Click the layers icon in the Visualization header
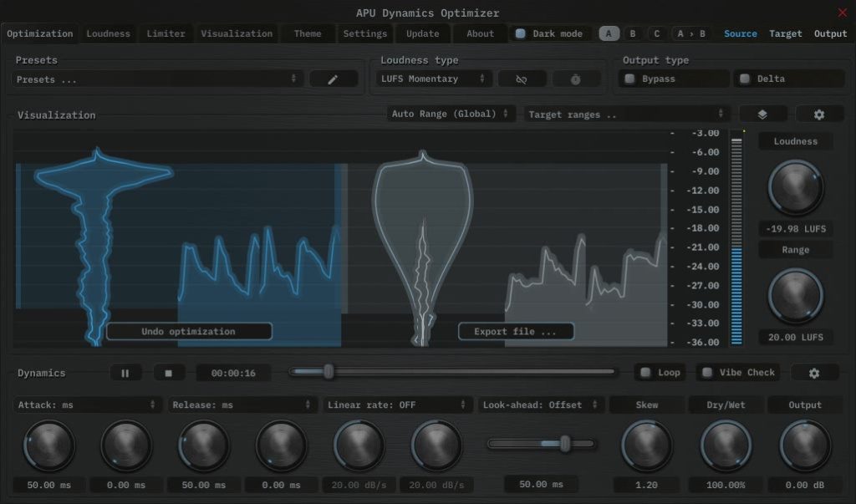Image resolution: width=856 pixels, height=504 pixels. [x=763, y=114]
